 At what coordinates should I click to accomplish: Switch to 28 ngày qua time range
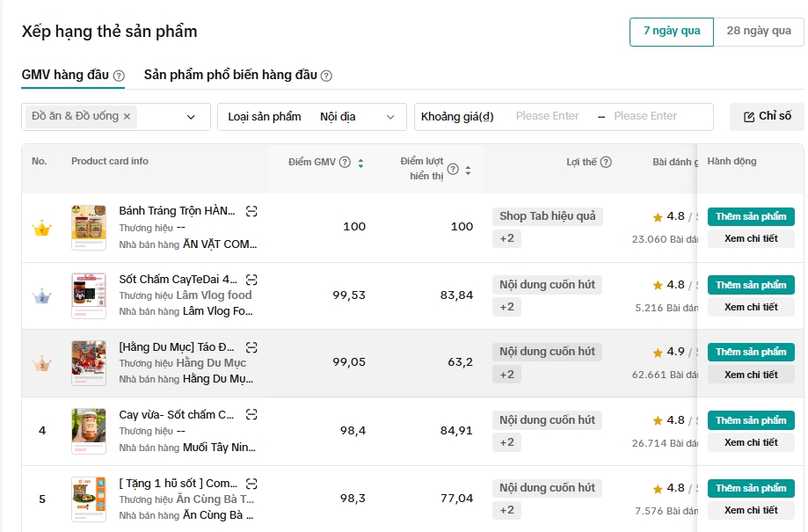pyautogui.click(x=758, y=31)
